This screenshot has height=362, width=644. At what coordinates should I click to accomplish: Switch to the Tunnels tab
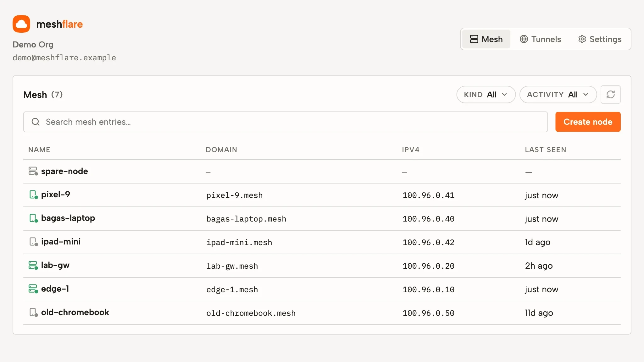[x=540, y=39]
